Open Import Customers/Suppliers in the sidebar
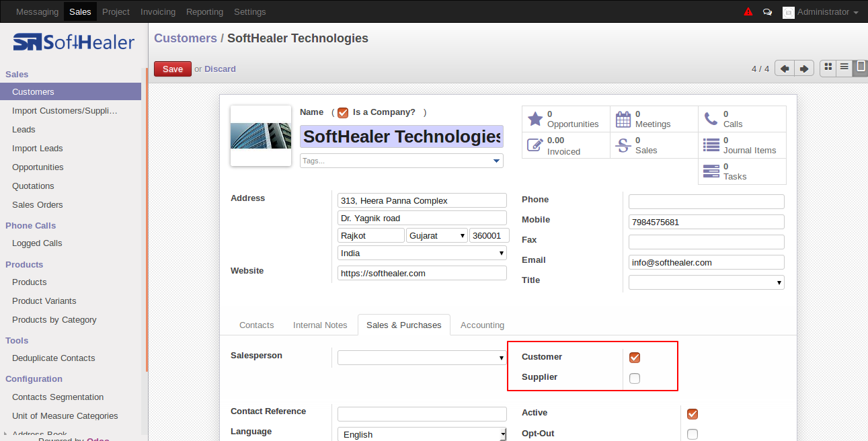The image size is (868, 441). click(x=71, y=111)
